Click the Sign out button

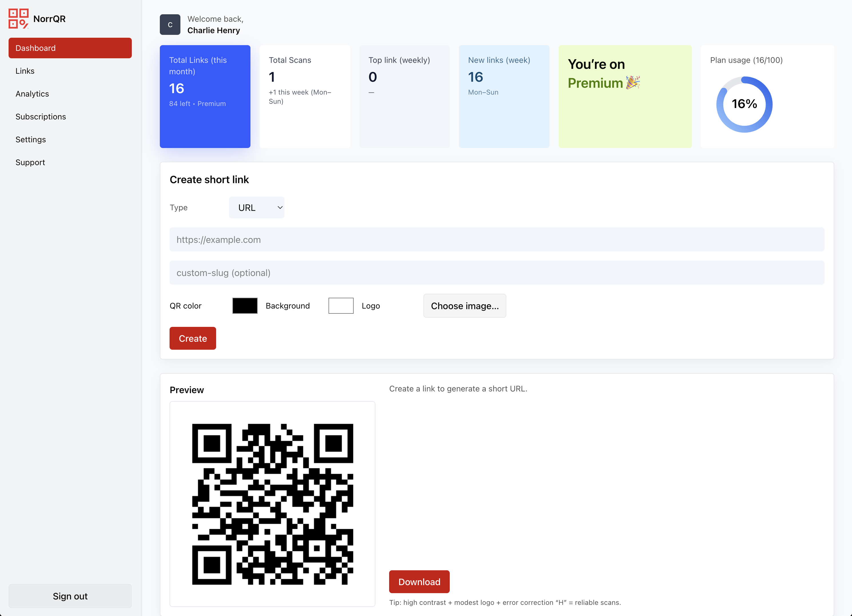[x=70, y=596]
